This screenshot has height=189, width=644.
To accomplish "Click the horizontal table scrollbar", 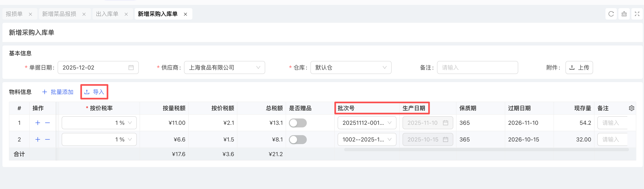I will pyautogui.click(x=486, y=150).
